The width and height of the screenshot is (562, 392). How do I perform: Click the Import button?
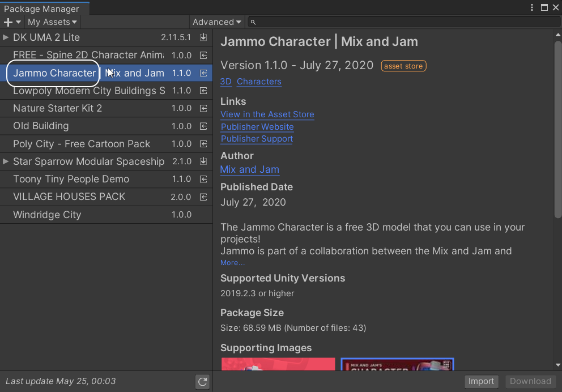pos(481,381)
